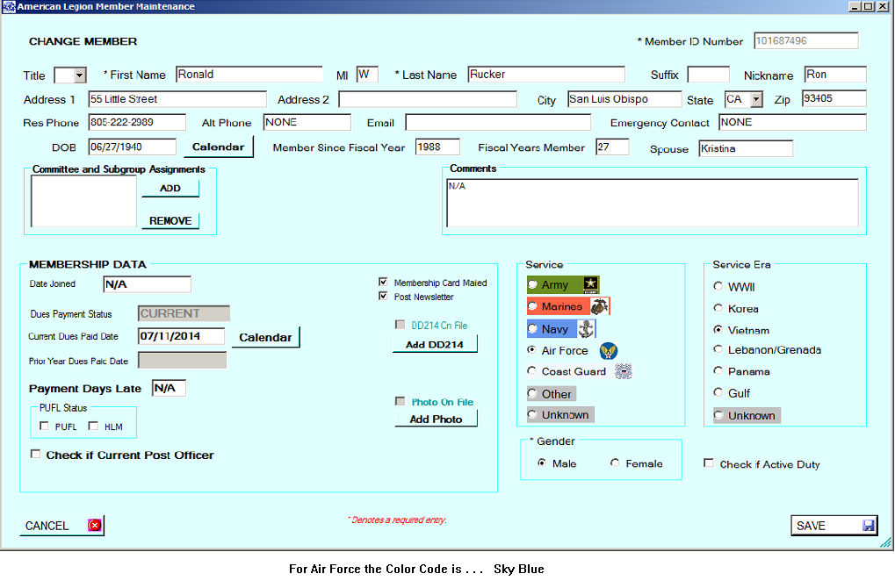This screenshot has width=895, height=588.
Task: Click the City field
Action: [624, 99]
